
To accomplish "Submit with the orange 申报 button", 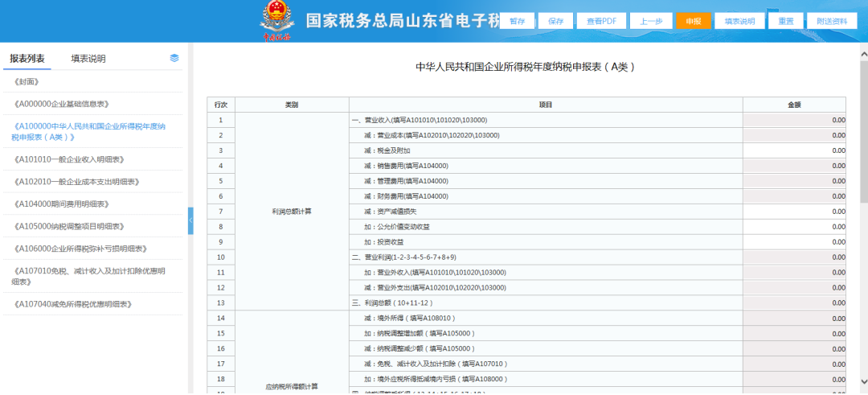I will (693, 21).
